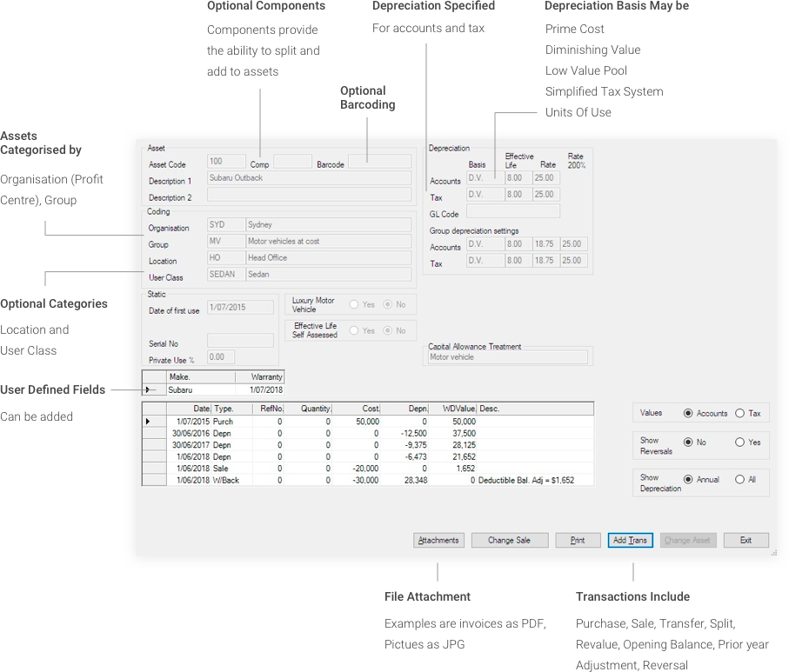Click the Type column header
The image size is (789, 672).
click(232, 409)
